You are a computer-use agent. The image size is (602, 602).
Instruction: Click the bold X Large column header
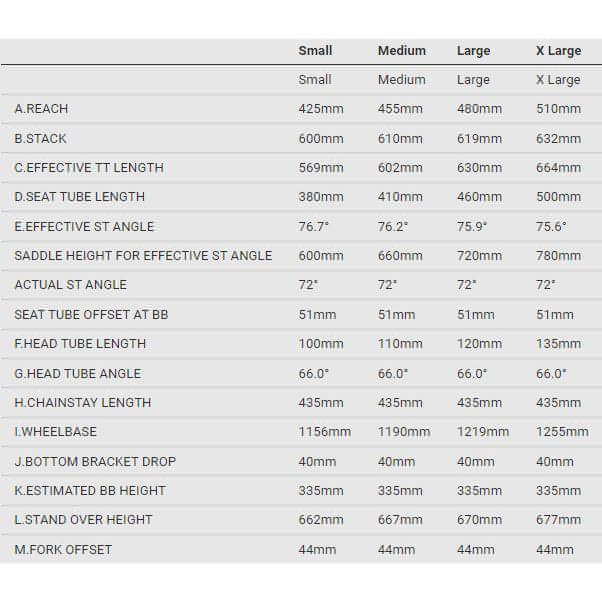tap(558, 51)
